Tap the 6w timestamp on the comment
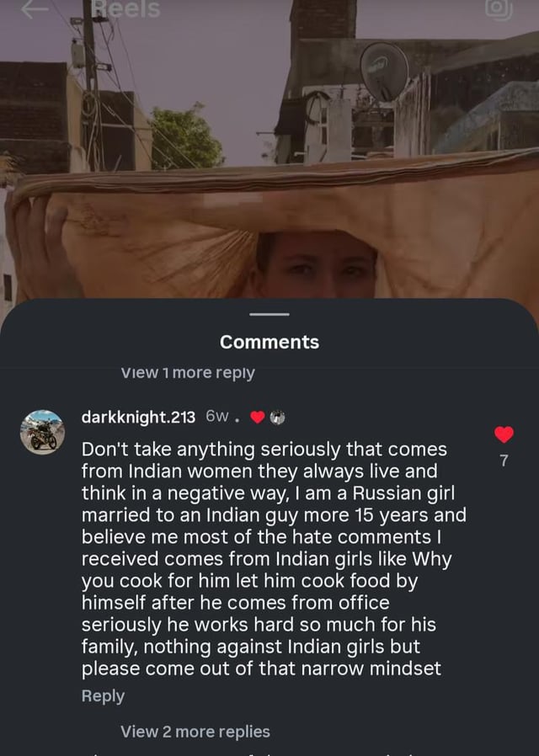Image resolution: width=539 pixels, height=756 pixels. tap(217, 417)
